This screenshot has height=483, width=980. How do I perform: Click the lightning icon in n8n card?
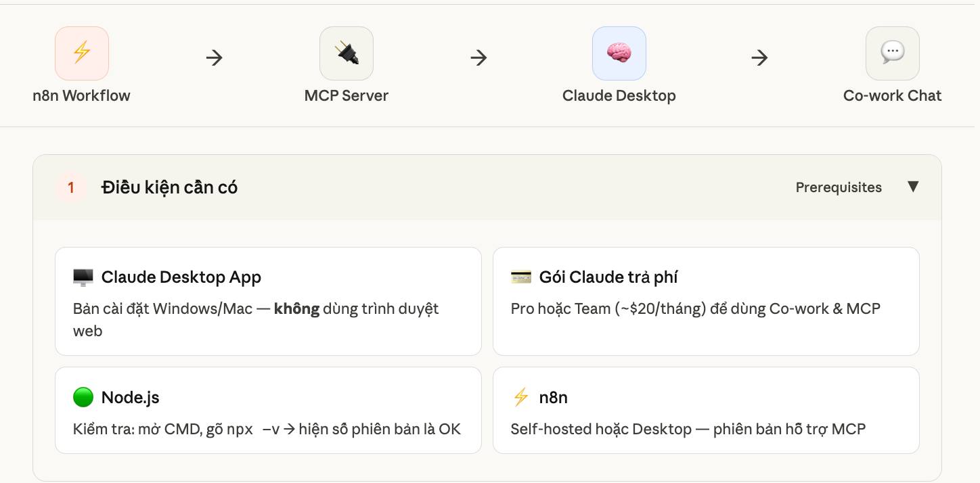[x=521, y=398]
